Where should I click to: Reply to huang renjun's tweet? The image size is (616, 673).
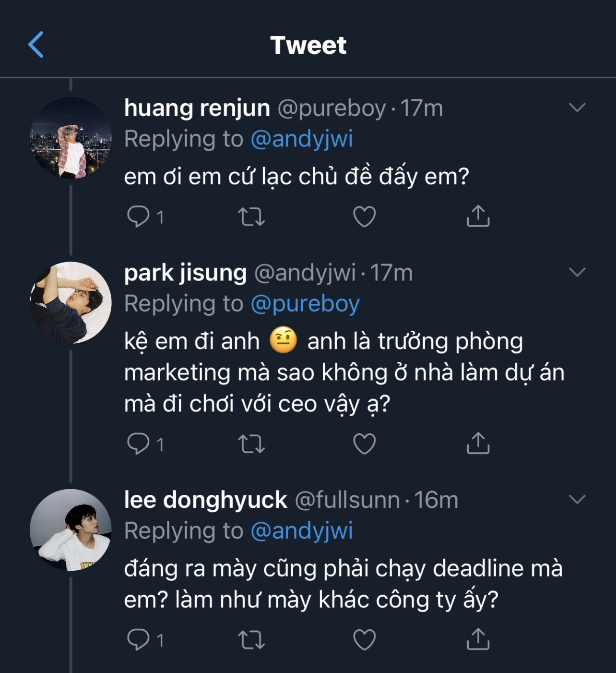pos(138,216)
